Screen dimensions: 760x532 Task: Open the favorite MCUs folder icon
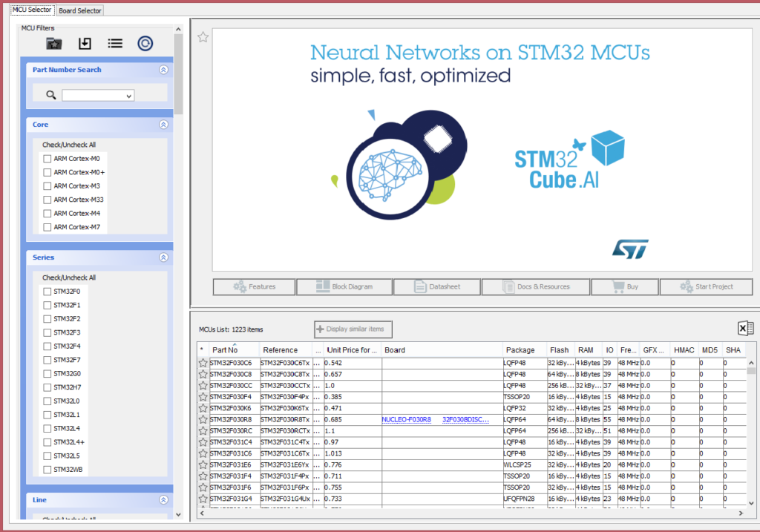pos(53,44)
